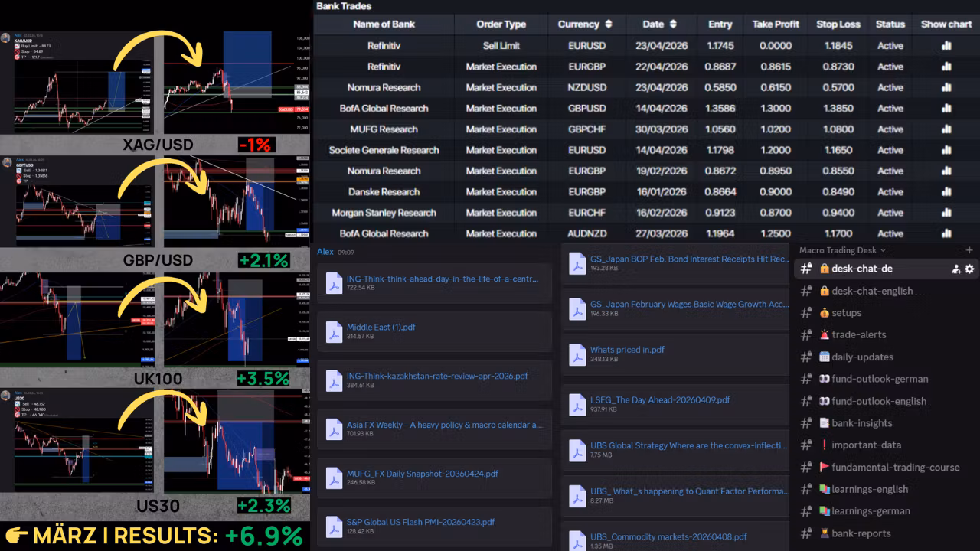
Task: Sort the table by Currency column arrows
Action: pos(609,24)
